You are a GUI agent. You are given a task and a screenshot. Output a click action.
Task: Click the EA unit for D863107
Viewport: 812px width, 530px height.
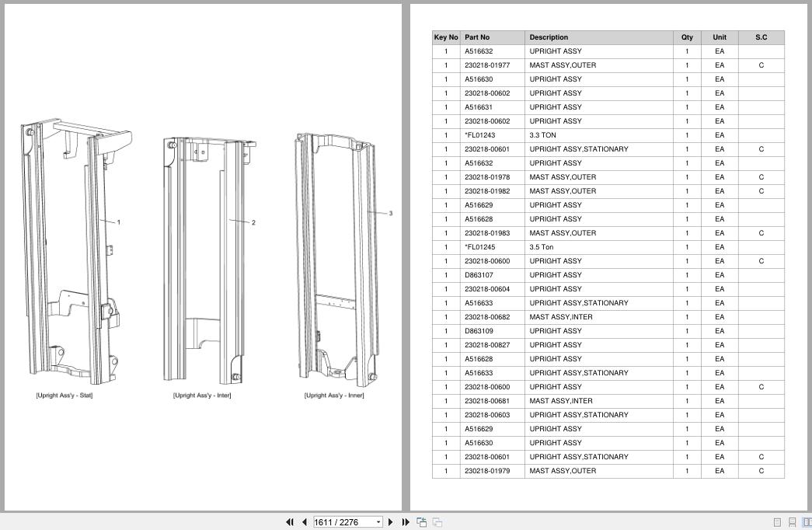pyautogui.click(x=720, y=275)
